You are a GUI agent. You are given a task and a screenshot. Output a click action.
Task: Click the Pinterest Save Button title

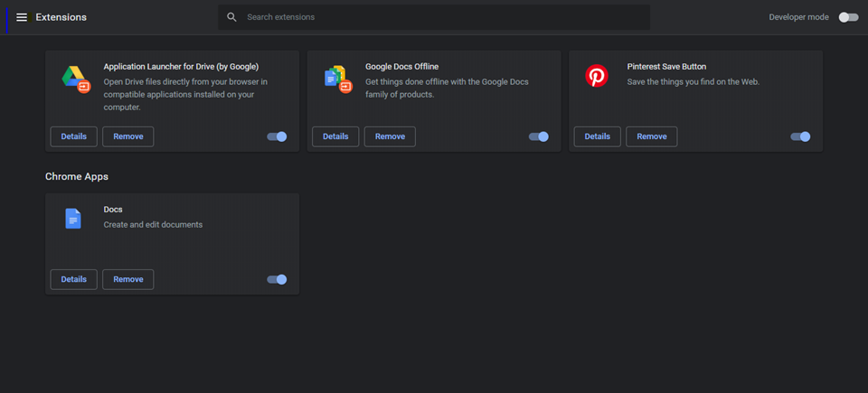666,67
